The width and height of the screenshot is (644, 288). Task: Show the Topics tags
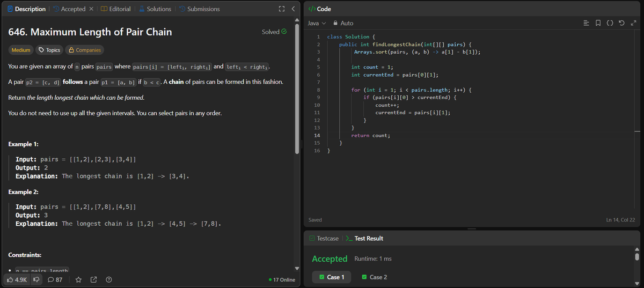[x=49, y=50]
